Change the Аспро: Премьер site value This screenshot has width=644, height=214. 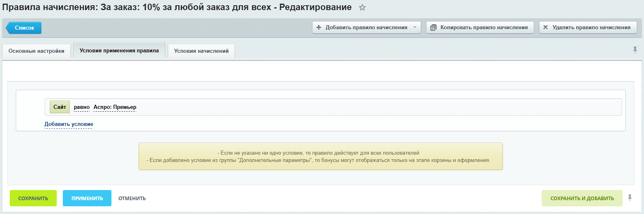click(115, 107)
